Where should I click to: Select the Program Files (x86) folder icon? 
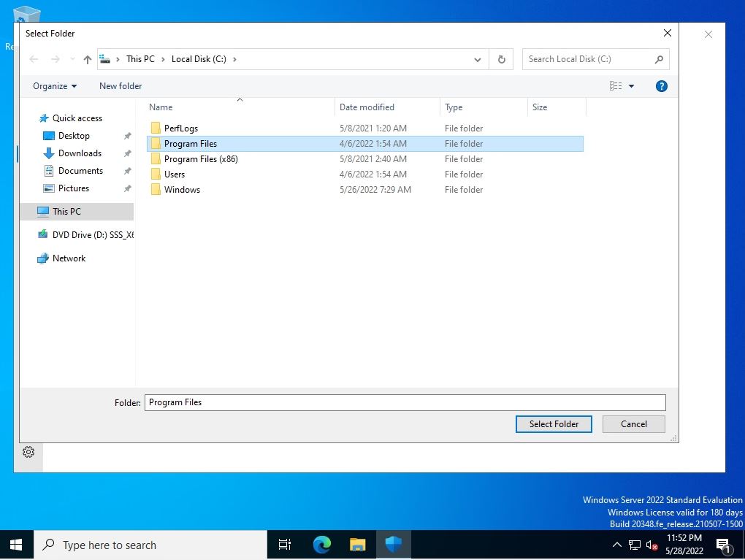156,158
